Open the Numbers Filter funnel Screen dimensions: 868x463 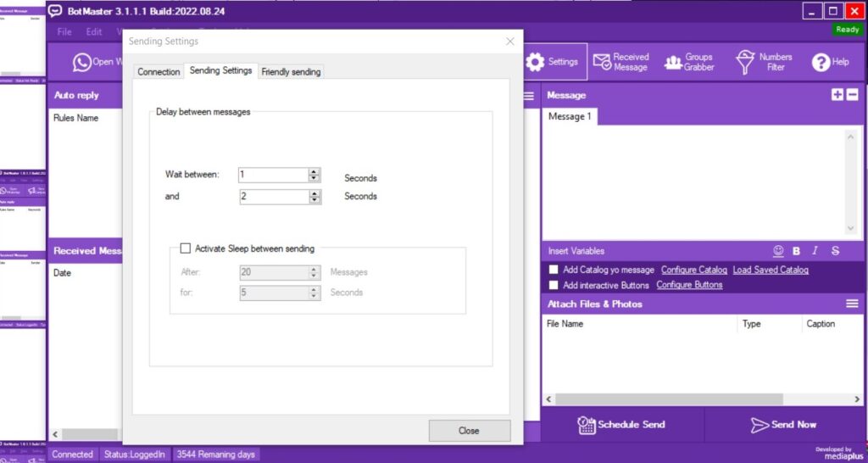pyautogui.click(x=745, y=62)
